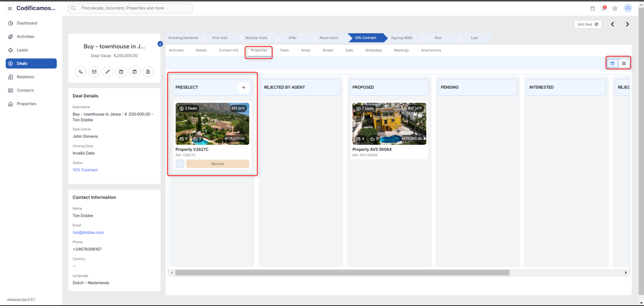The width and height of the screenshot is (644, 306).
Task: Switch to grid view layout
Action: [x=624, y=63]
